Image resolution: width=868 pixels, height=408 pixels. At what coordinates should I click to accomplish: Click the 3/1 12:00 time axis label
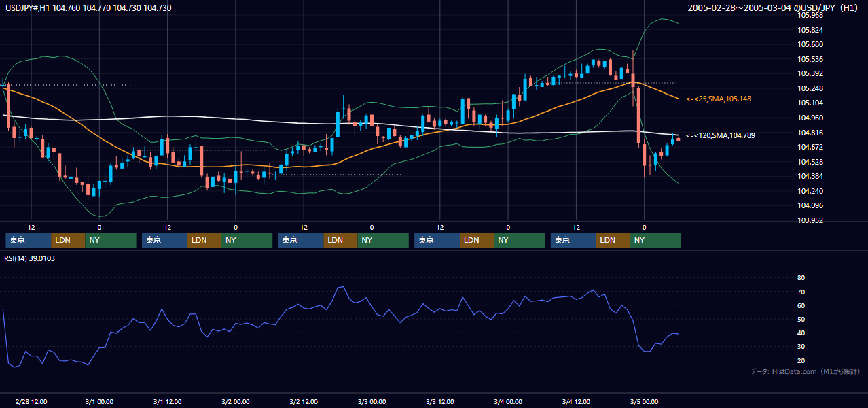pyautogui.click(x=167, y=401)
